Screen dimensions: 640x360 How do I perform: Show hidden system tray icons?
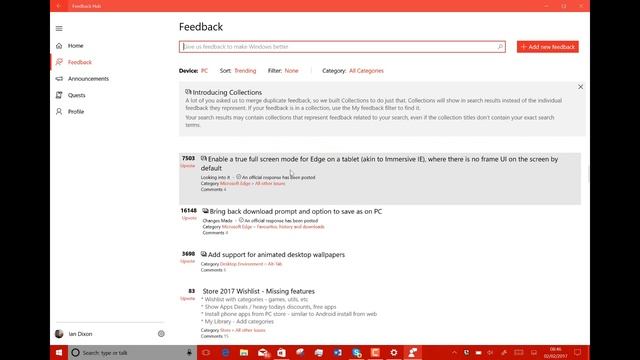[x=454, y=353]
